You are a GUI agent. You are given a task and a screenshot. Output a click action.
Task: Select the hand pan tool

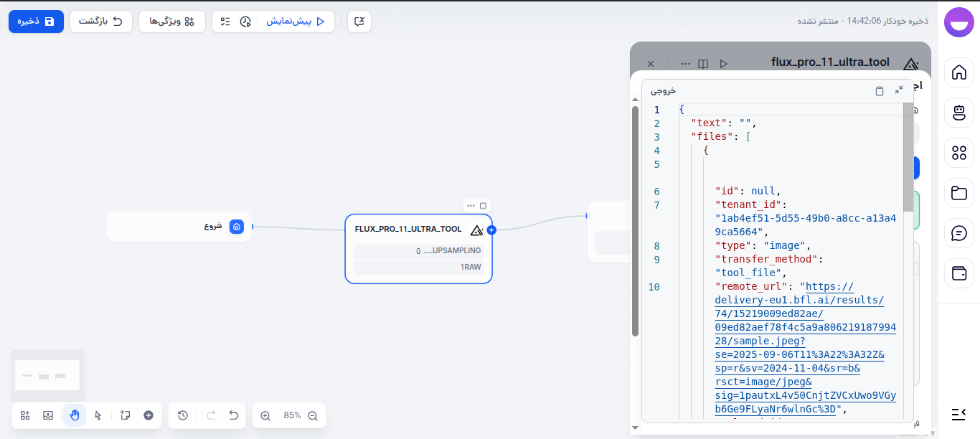(75, 415)
